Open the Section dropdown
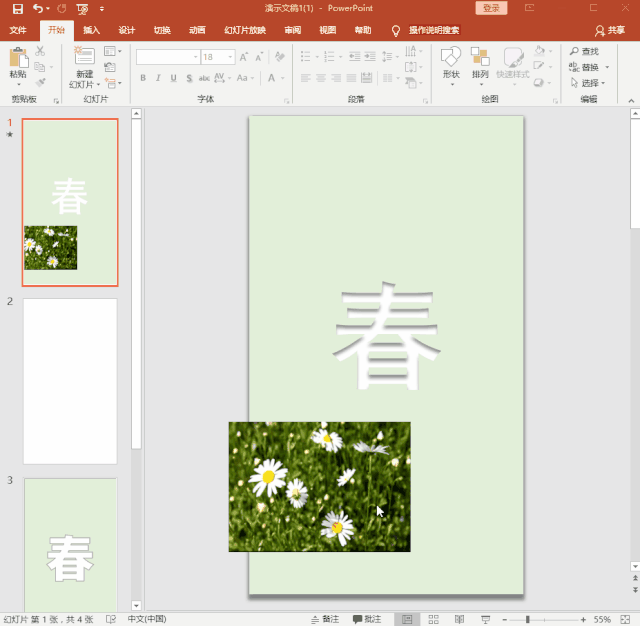 113,83
